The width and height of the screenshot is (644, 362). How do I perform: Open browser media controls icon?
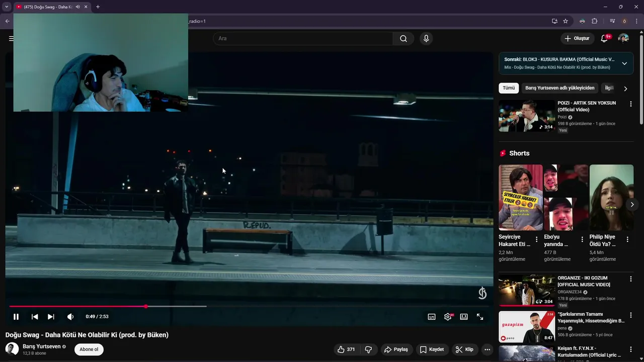[x=612, y=21]
